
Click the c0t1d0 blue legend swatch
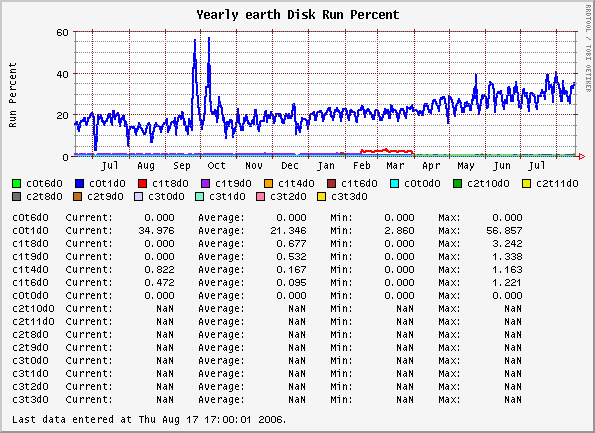[x=79, y=184]
